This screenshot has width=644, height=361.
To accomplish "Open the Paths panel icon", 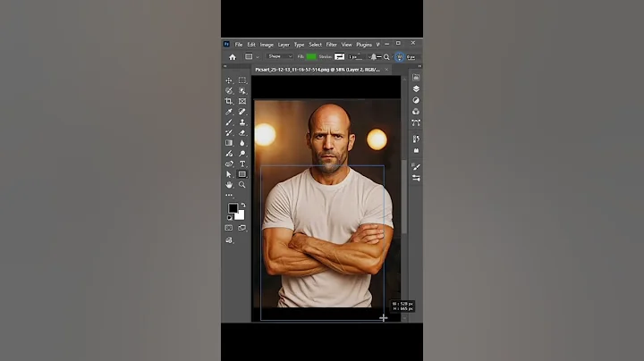I will coord(416,122).
